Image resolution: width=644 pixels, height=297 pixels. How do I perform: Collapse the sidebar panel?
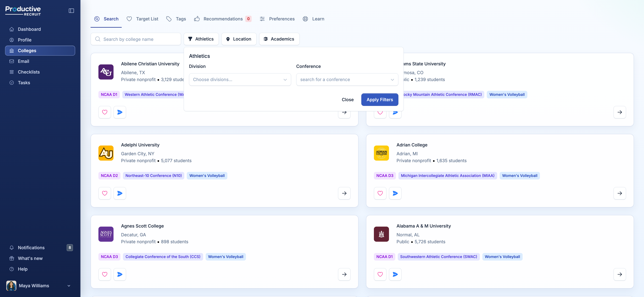tap(71, 11)
